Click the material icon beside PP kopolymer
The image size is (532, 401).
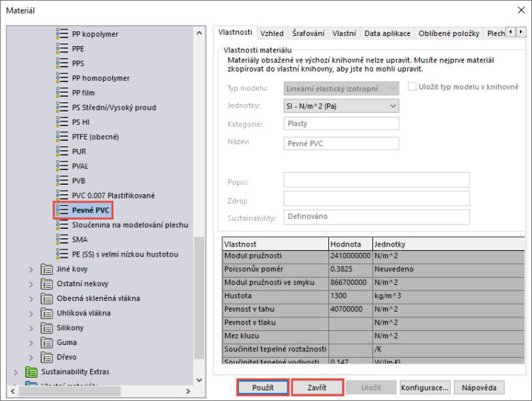[62, 34]
